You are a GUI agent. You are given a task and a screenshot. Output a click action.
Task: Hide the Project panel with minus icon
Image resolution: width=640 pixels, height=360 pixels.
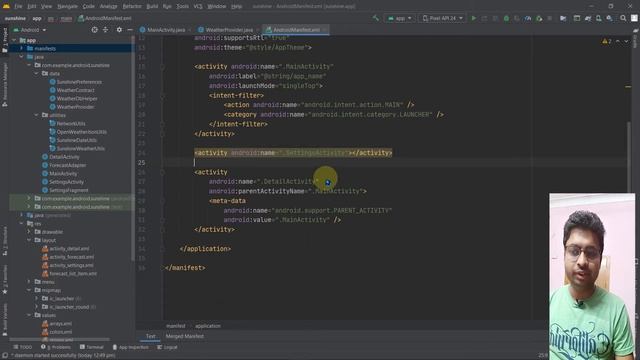(130, 30)
